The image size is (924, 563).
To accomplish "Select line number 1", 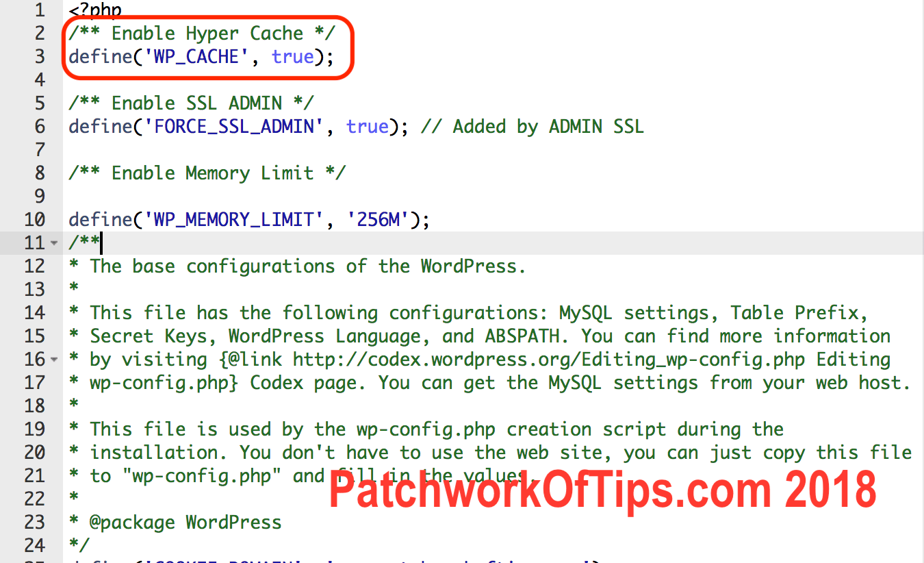I will pos(39,10).
